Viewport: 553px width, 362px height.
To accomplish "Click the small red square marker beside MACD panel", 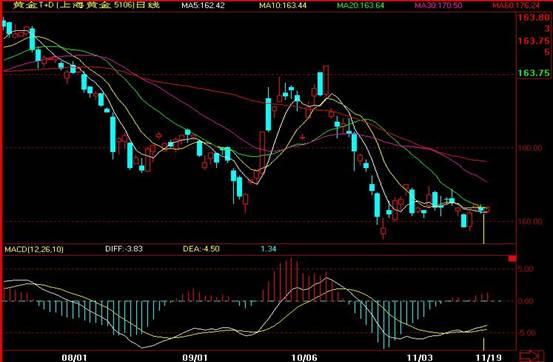I will click(512, 259).
